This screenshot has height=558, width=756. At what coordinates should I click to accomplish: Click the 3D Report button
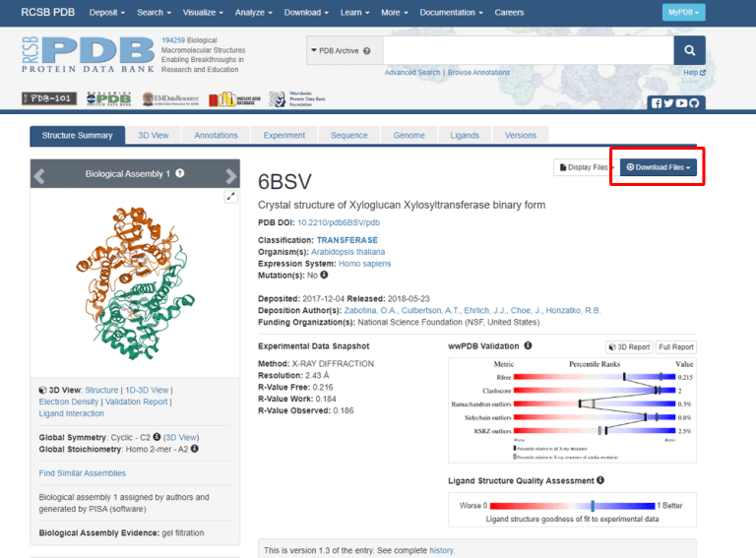pyautogui.click(x=628, y=347)
